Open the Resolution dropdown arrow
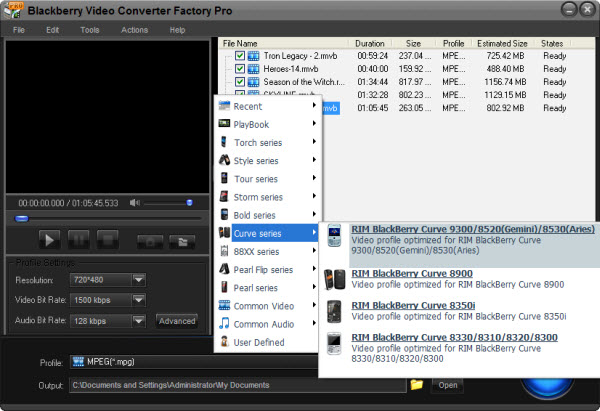The image size is (600, 411). tap(139, 280)
